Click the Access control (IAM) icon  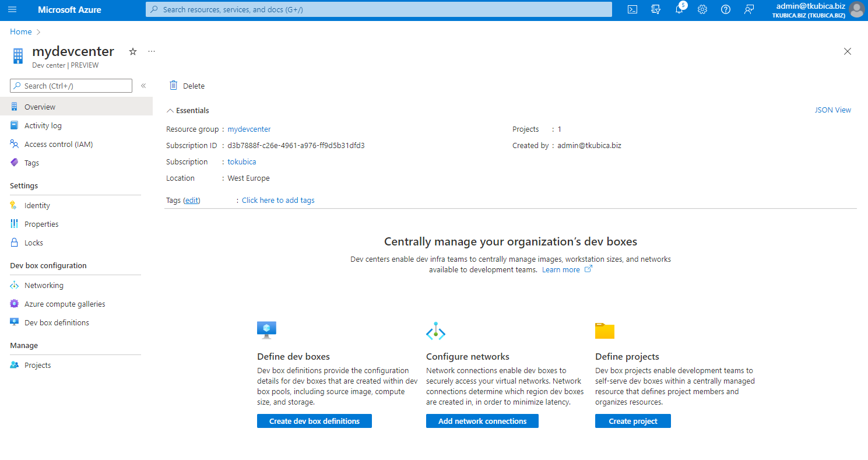coord(15,144)
